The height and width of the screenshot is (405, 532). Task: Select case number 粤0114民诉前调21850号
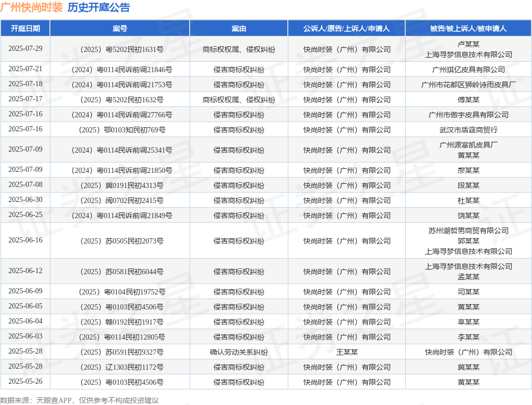tap(122, 171)
